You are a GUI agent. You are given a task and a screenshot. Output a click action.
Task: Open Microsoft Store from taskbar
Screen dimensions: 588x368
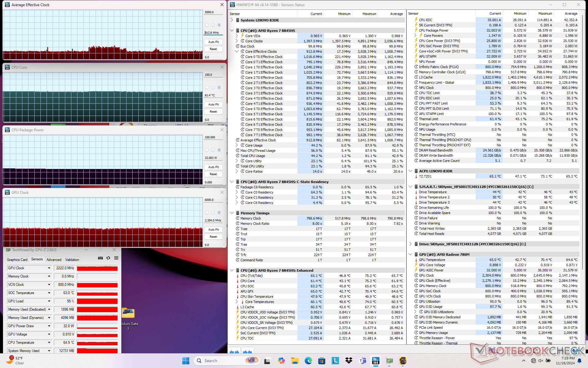322,361
